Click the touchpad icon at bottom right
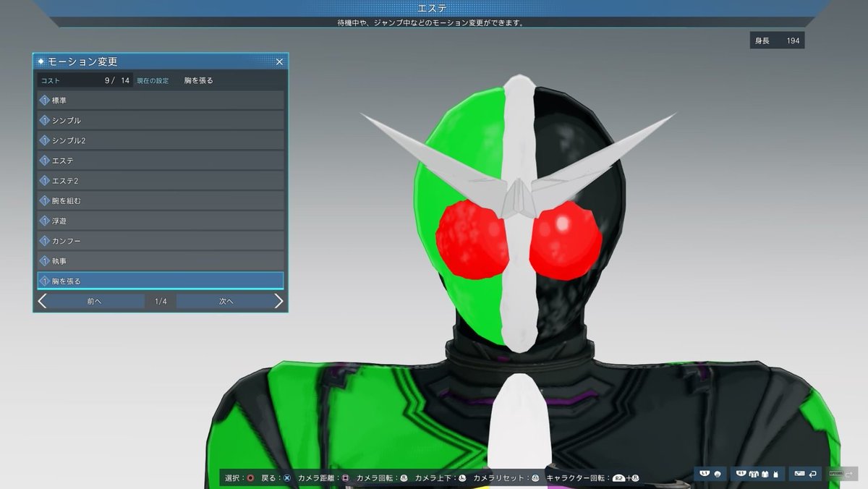868x489 pixels. 799,474
